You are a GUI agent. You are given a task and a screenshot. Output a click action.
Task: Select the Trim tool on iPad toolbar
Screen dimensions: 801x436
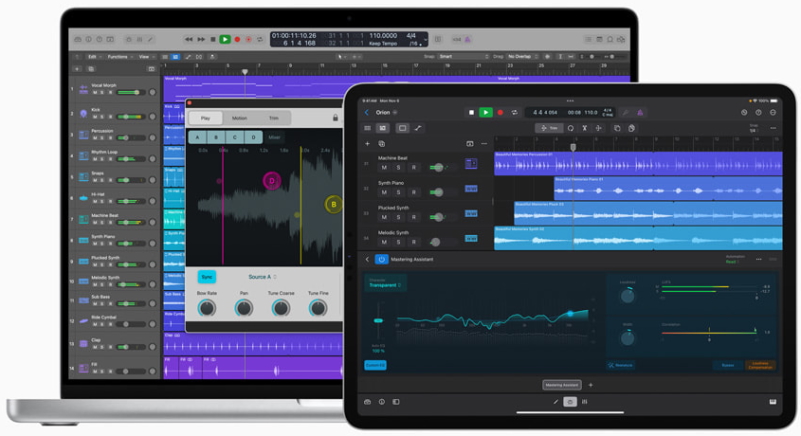coord(549,128)
